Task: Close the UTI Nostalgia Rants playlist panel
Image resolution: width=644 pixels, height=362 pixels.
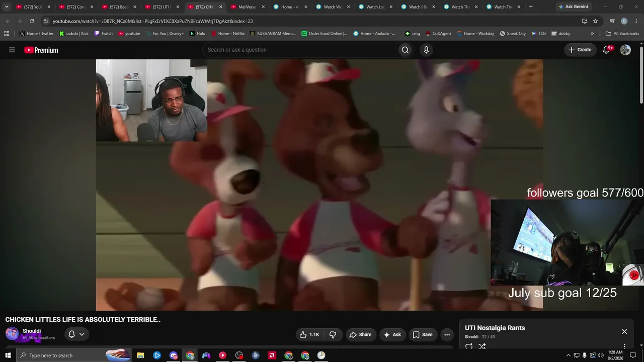Action: (x=624, y=331)
